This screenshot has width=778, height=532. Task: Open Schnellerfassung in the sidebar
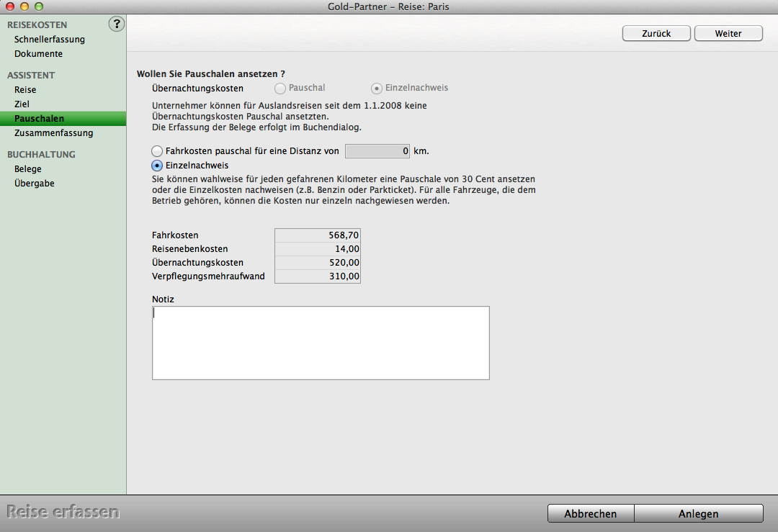pos(49,40)
